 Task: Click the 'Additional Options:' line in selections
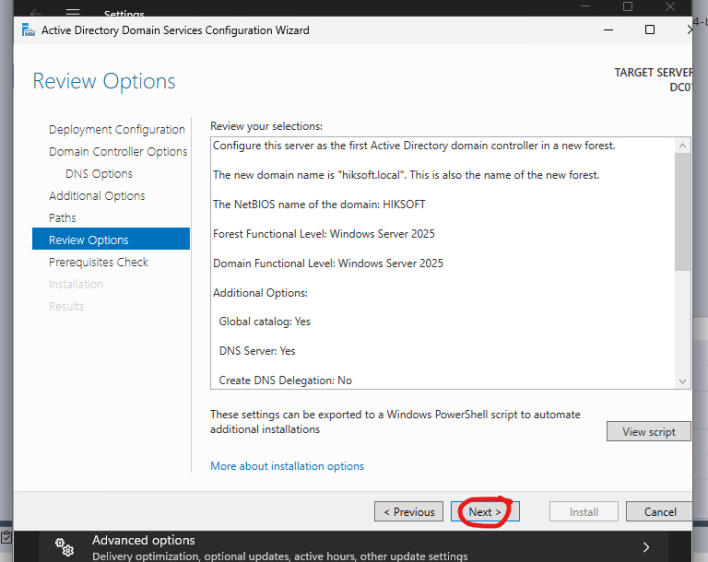pos(260,293)
